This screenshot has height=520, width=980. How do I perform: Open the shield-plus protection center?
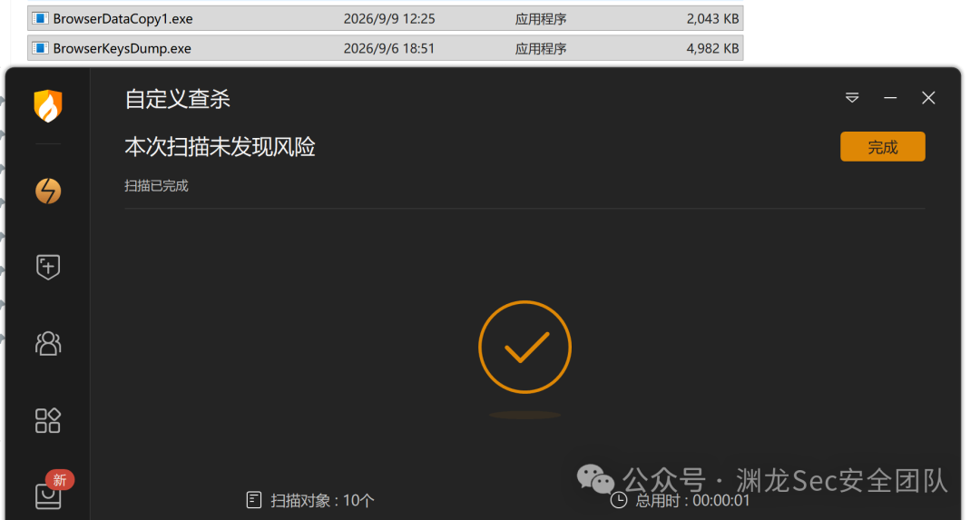(x=48, y=267)
